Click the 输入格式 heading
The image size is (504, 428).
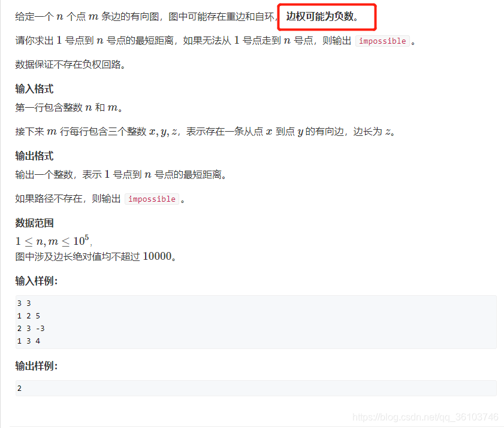tap(34, 89)
